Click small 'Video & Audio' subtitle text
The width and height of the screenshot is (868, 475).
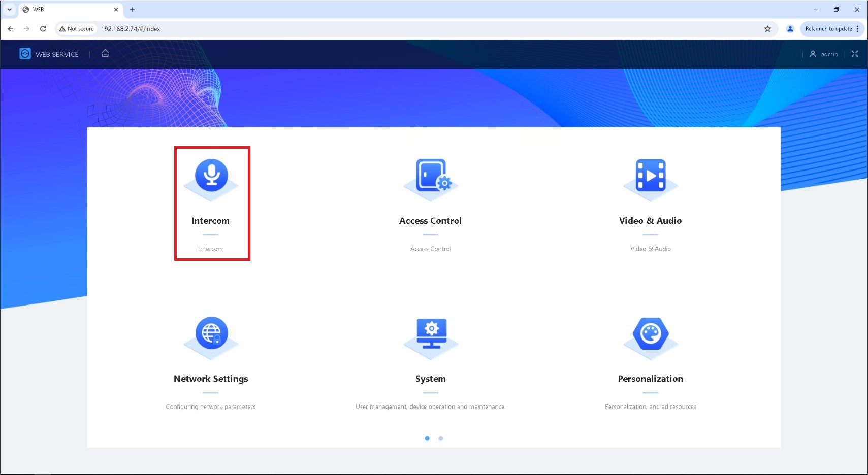[651, 249]
